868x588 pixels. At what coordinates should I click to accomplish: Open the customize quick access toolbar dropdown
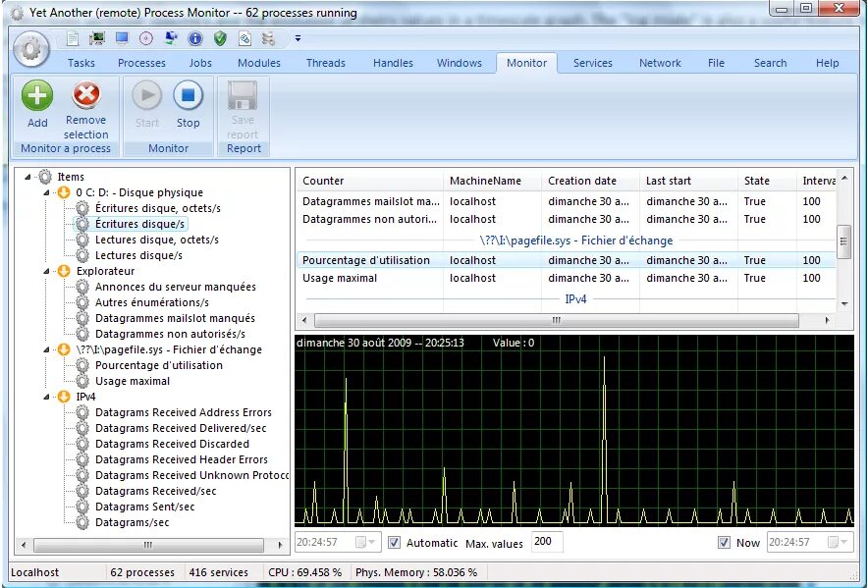pos(298,38)
